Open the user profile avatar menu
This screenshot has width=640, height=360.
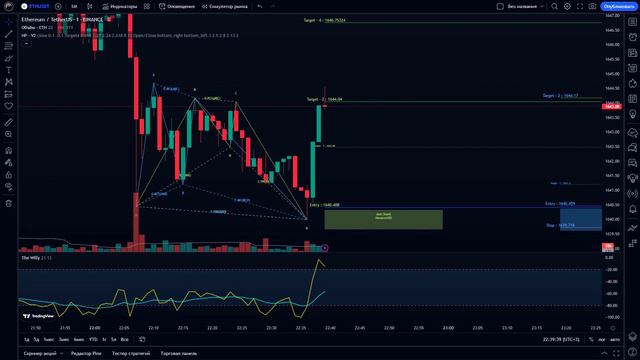pos(8,6)
